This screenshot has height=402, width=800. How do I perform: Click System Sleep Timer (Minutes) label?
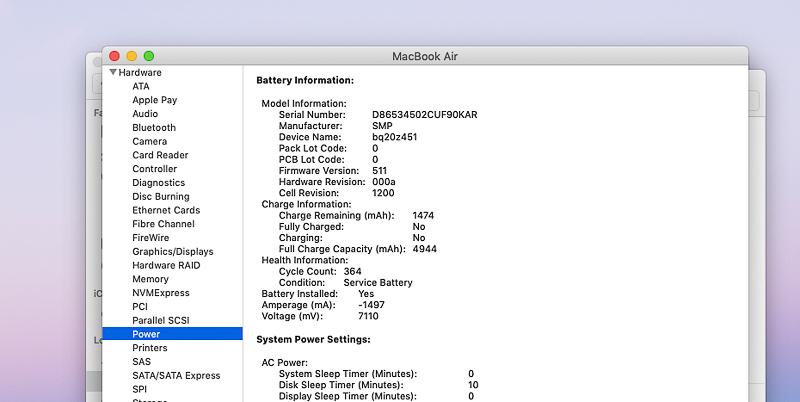348,374
